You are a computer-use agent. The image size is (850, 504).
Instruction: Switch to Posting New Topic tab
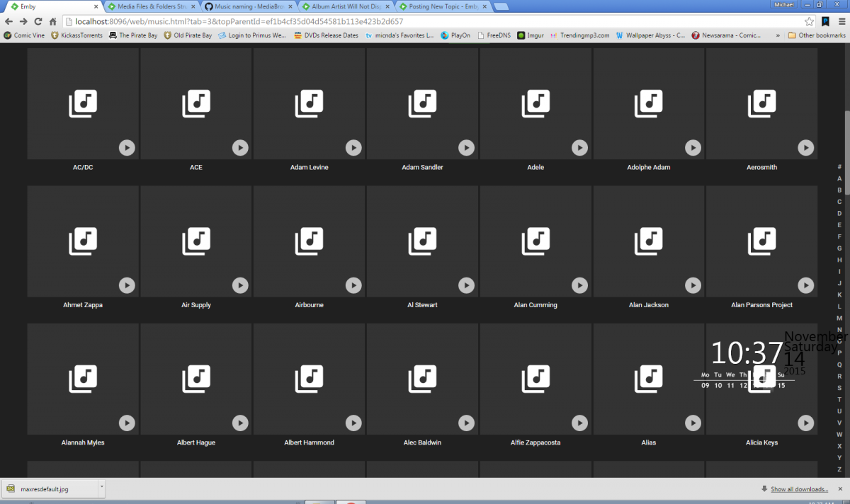pos(443,6)
